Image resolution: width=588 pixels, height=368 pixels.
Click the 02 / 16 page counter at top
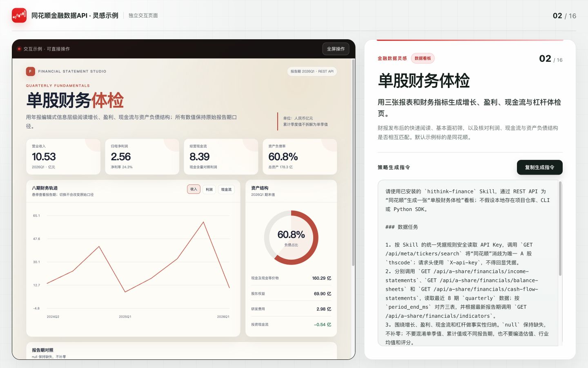point(564,16)
